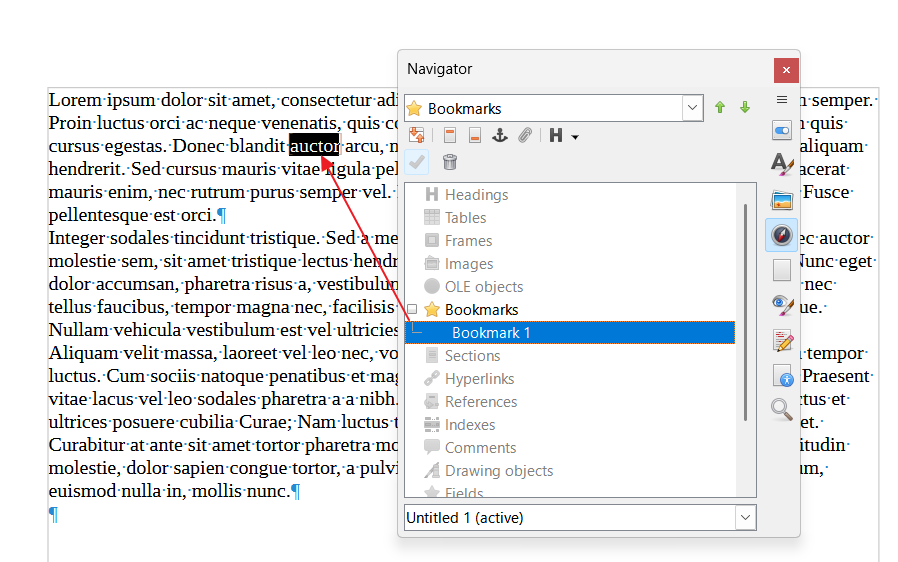Expand the Heading Levels Shown dropdown arrow
898x562 pixels.
point(575,136)
